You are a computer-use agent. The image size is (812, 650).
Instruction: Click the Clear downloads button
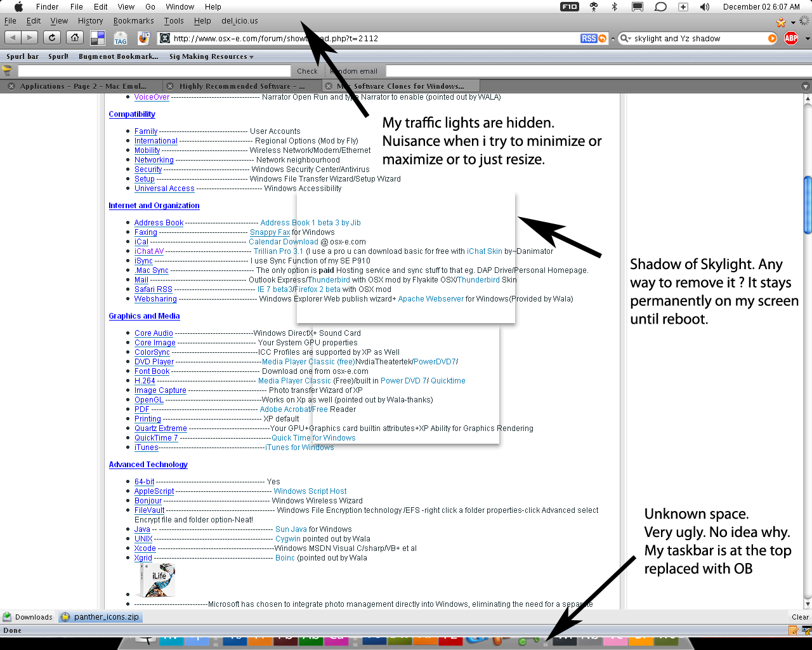click(x=801, y=617)
